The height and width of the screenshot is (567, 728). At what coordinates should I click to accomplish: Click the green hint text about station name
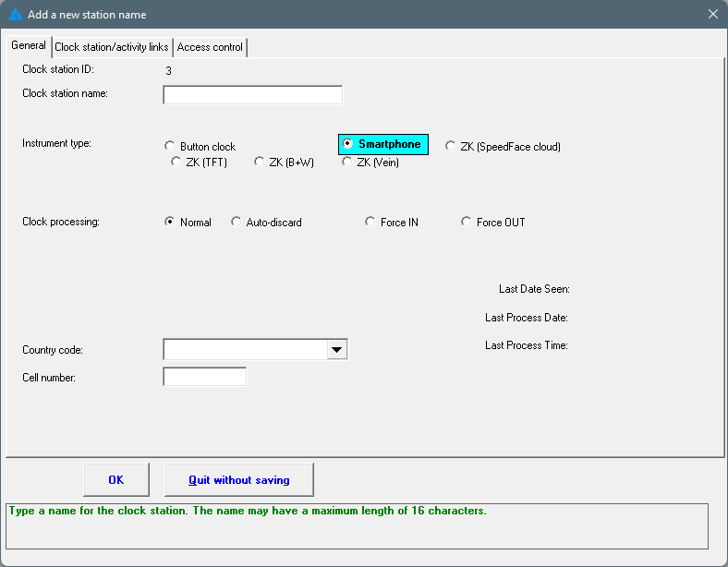(248, 511)
